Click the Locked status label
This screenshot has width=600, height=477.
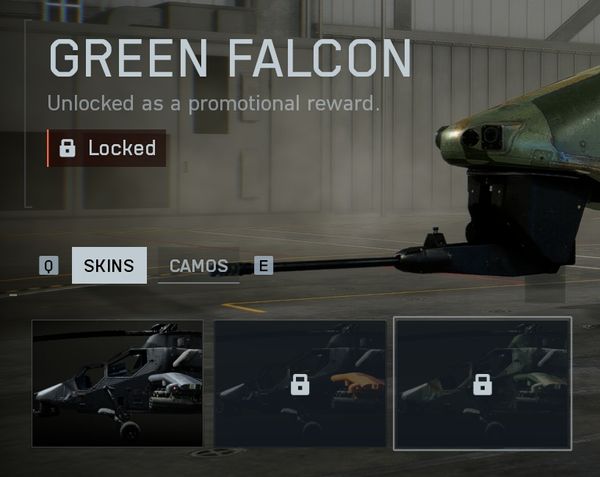(x=122, y=148)
